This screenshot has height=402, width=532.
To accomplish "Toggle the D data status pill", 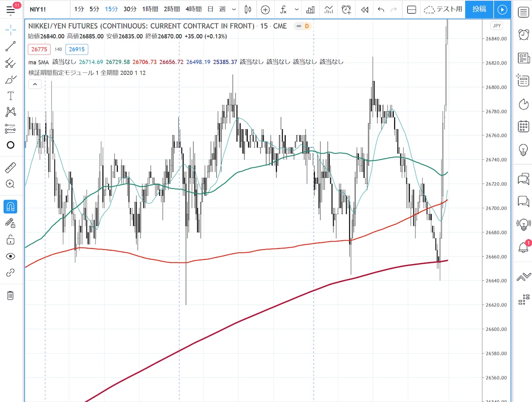I will [x=303, y=26].
